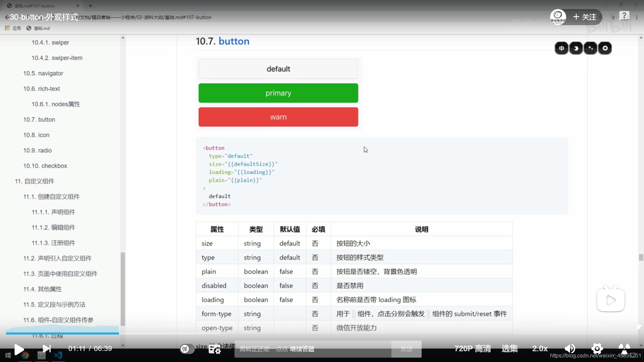
Task: Click the page scrollbar thumb on right edge
Action: (641, 257)
